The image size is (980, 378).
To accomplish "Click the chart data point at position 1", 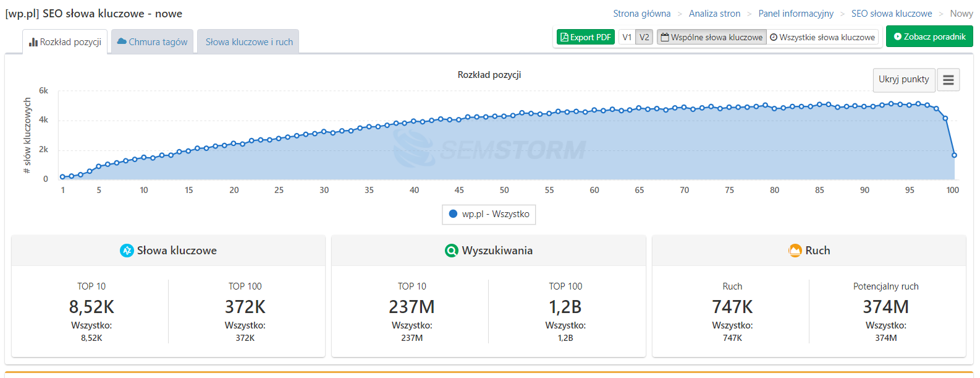I will 62,177.
